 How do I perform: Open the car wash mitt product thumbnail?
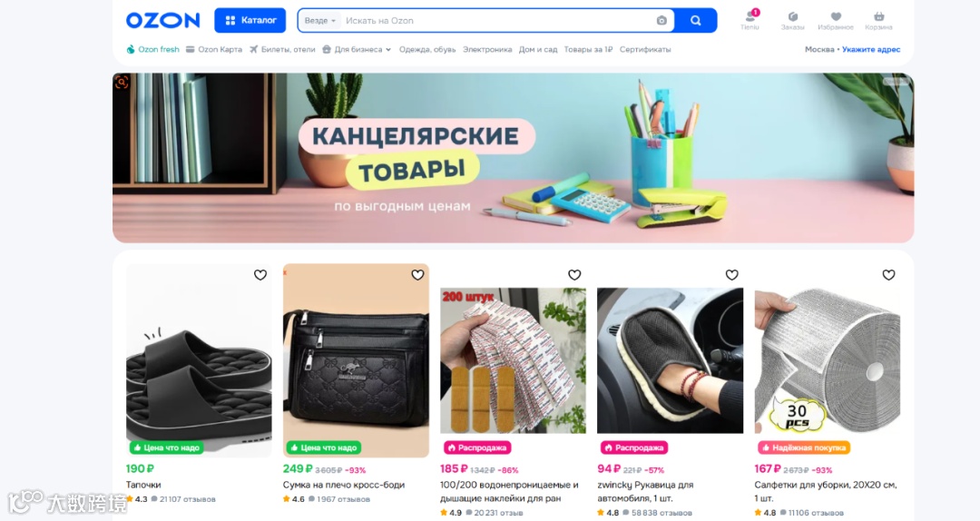(670, 360)
